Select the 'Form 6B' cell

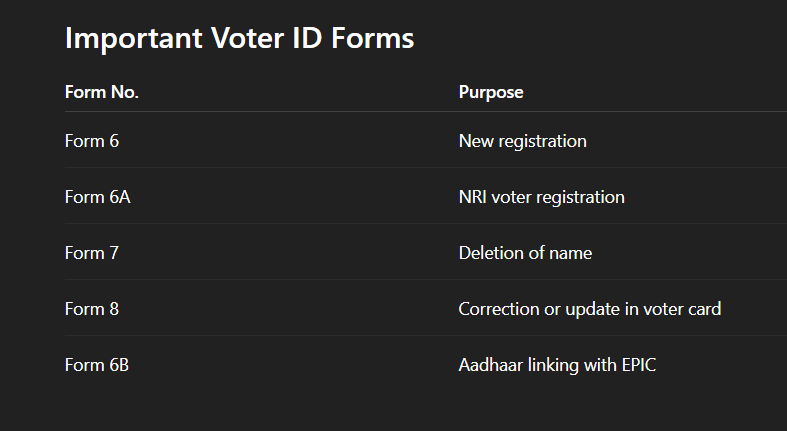pyautogui.click(x=97, y=365)
